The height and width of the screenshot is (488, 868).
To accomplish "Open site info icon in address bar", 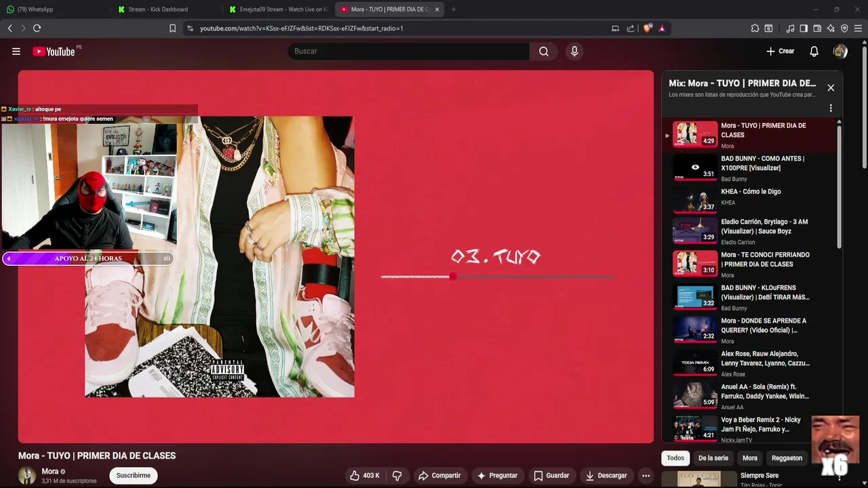I will click(190, 28).
